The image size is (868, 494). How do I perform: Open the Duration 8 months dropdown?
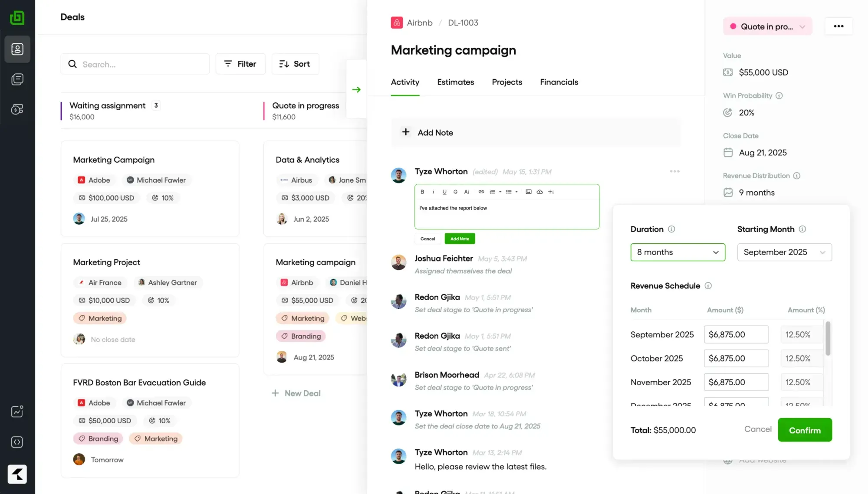pyautogui.click(x=677, y=252)
